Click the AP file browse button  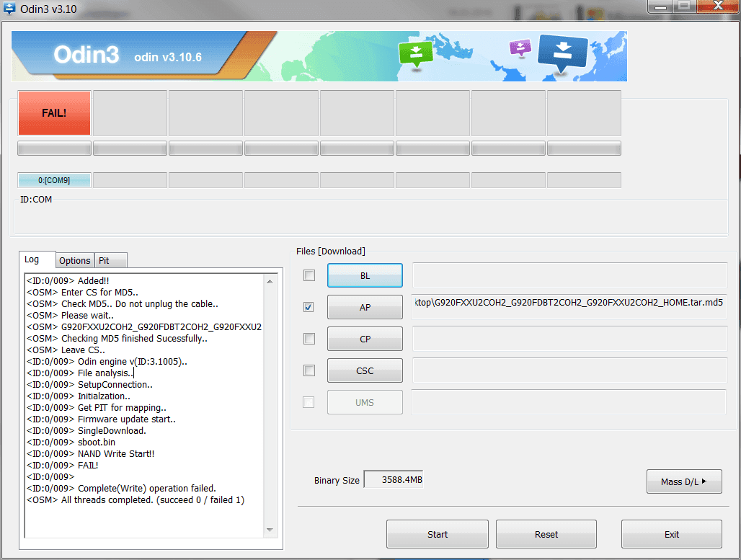coord(365,307)
